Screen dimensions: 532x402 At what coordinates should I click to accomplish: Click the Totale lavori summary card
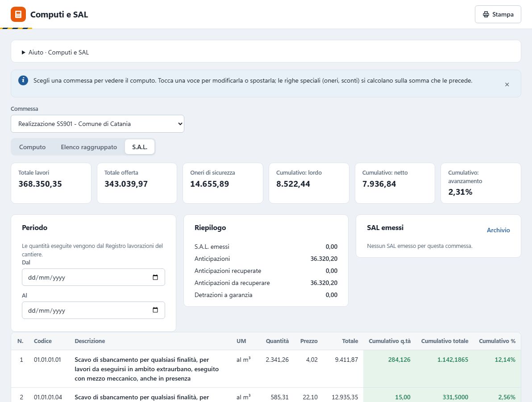51,183
